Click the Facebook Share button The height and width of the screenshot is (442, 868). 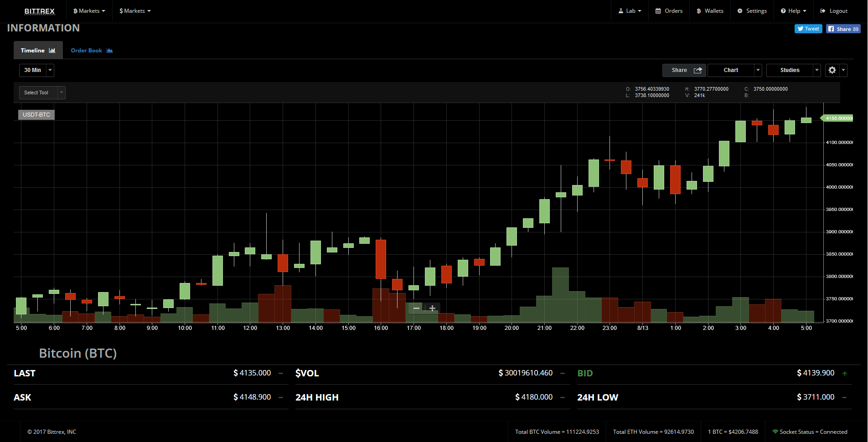pyautogui.click(x=842, y=28)
